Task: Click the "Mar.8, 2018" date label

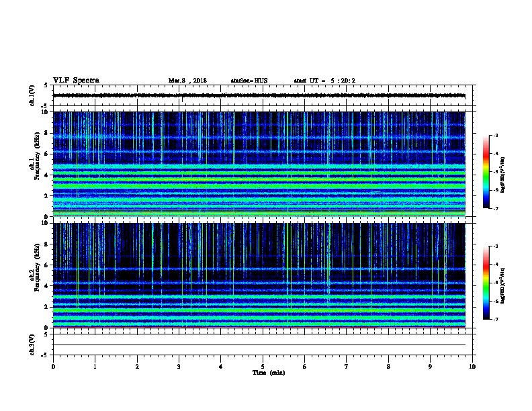Action: click(x=187, y=81)
